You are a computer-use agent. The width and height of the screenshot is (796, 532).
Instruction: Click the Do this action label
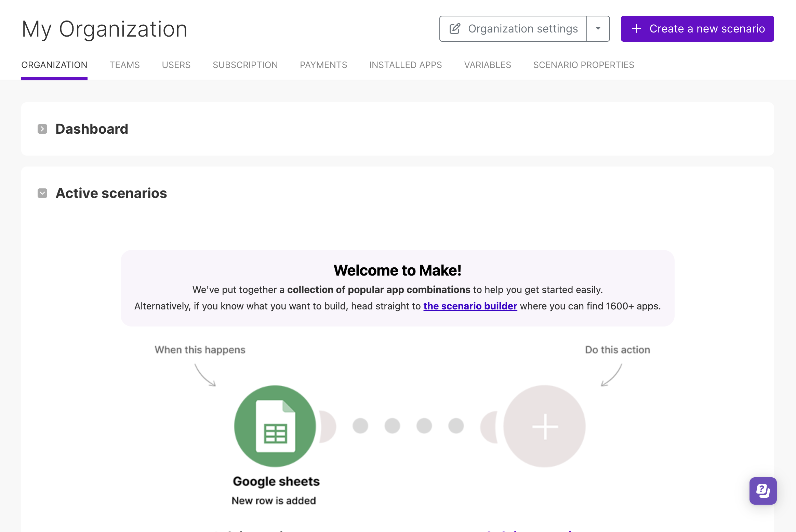618,350
